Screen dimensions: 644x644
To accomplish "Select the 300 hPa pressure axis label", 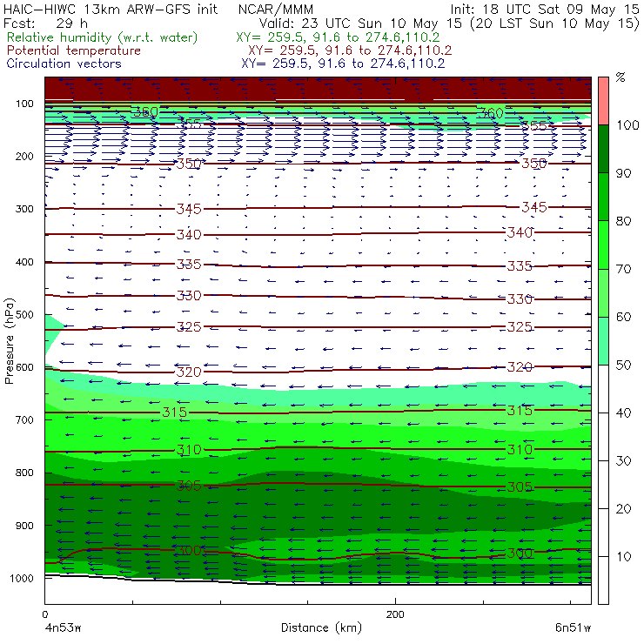I will click(x=24, y=209).
